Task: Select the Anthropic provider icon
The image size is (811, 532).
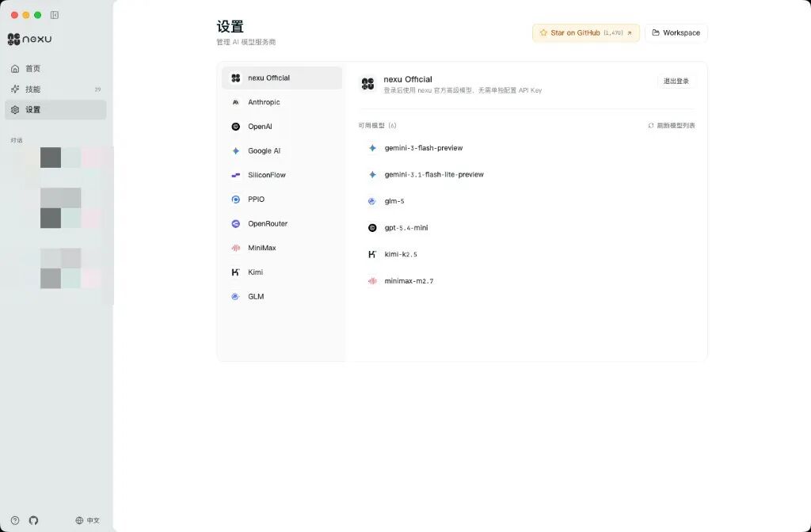Action: click(x=235, y=101)
